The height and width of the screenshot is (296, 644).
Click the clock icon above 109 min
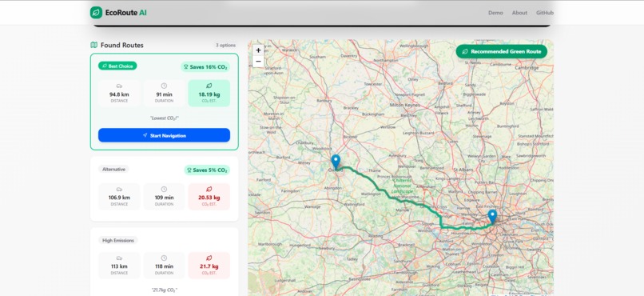coord(164,189)
